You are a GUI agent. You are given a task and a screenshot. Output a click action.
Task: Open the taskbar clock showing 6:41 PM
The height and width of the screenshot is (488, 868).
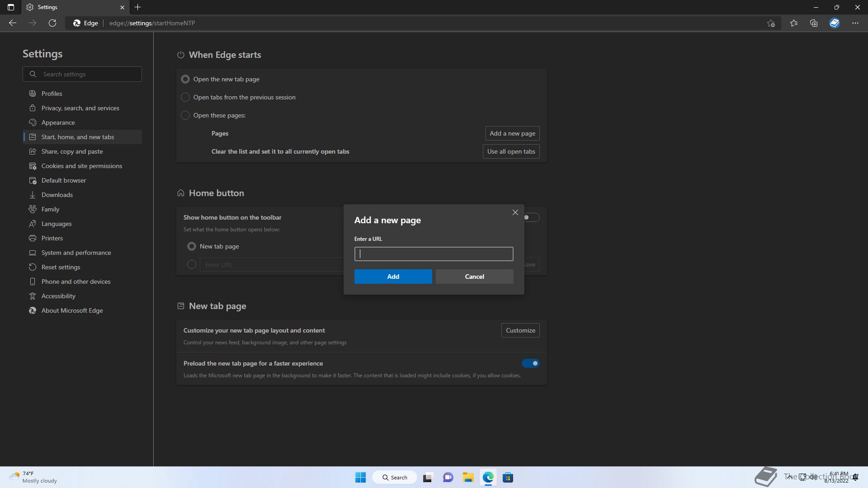[837, 477]
